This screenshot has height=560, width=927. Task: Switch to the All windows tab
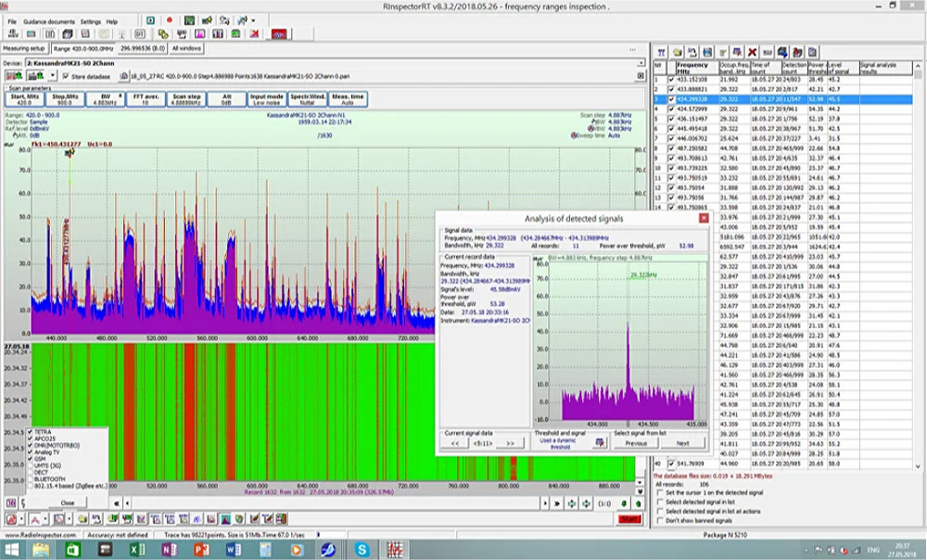[186, 47]
